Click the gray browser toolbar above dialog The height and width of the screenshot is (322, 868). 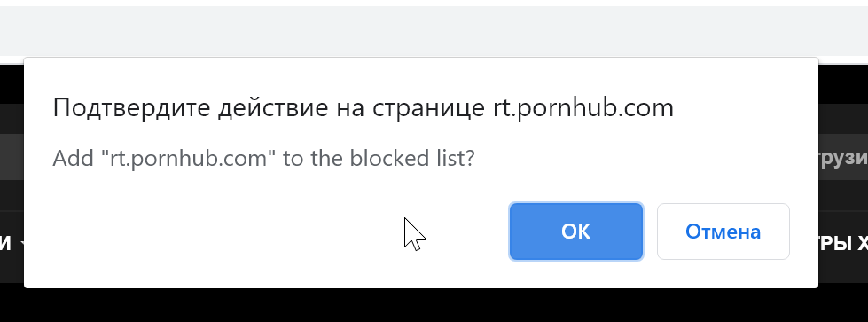[x=434, y=31]
